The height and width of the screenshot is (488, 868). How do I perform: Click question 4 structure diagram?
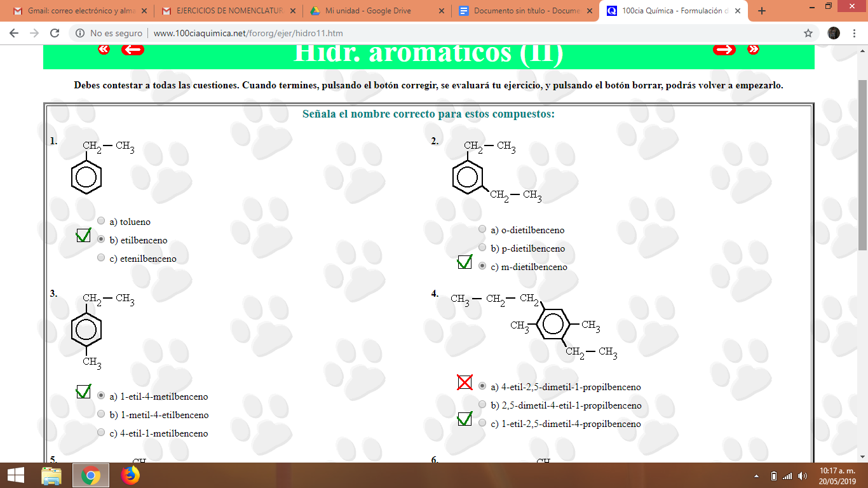pyautogui.click(x=534, y=327)
